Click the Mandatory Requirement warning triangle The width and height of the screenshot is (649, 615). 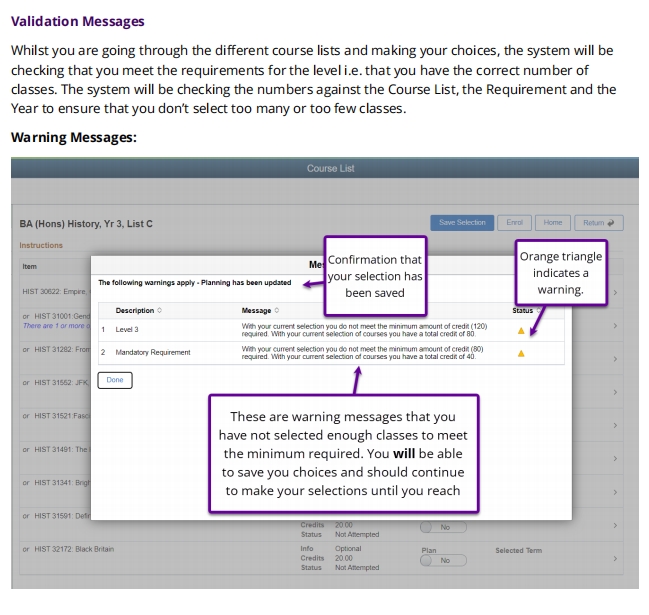[x=520, y=353]
